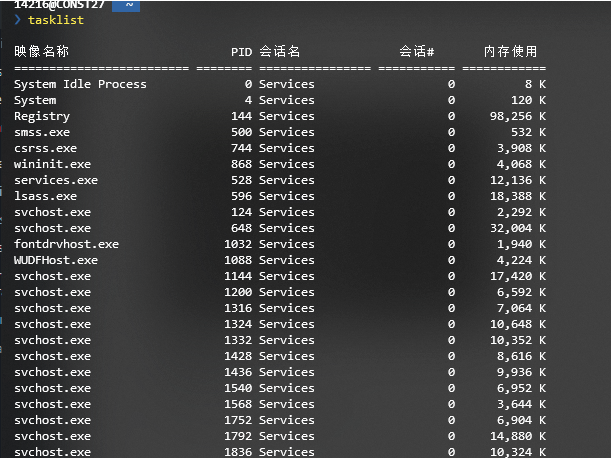This screenshot has width=611, height=458.
Task: Click the PID column header
Action: [x=242, y=52]
